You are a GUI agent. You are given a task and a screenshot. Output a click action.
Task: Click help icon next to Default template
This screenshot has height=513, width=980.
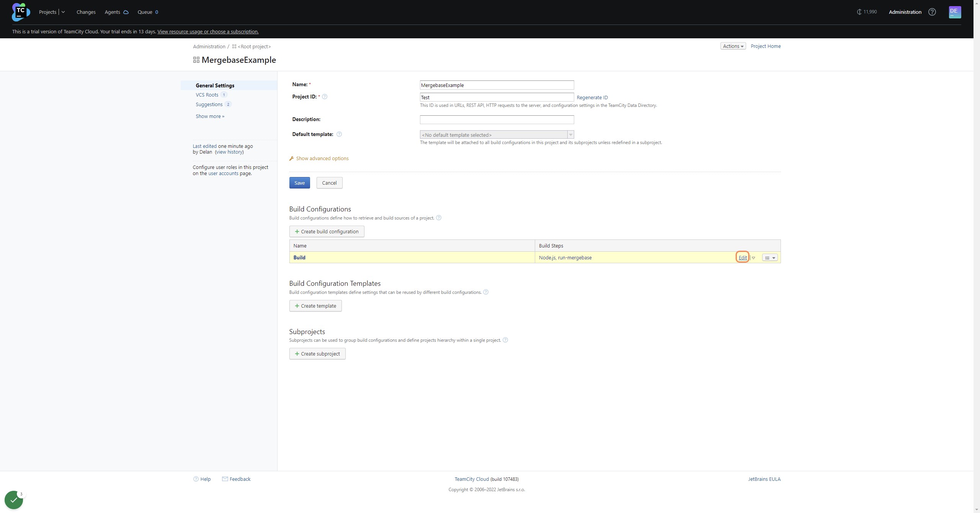(x=339, y=134)
